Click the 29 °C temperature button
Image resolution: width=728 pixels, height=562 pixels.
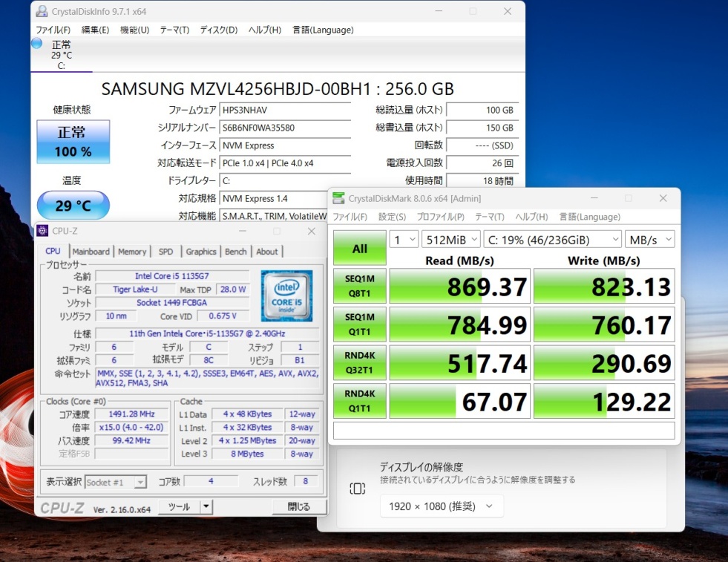(x=73, y=205)
